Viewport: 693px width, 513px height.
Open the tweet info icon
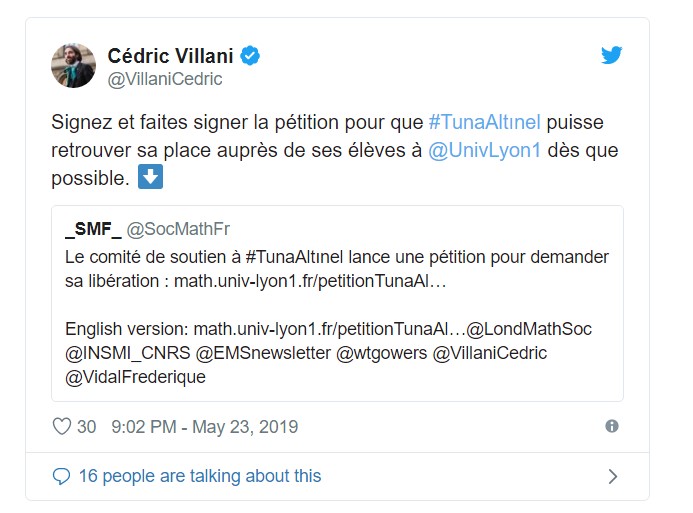pos(612,426)
